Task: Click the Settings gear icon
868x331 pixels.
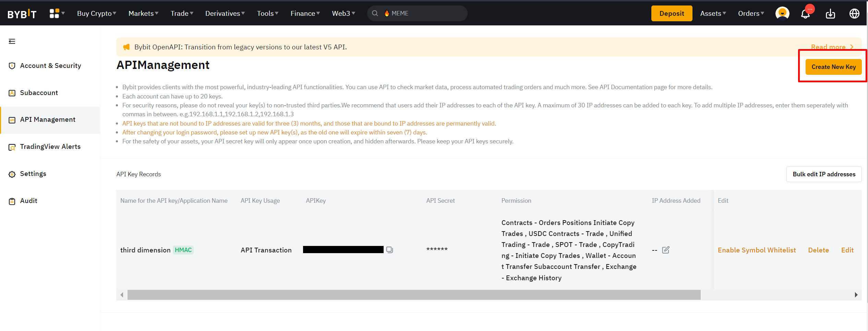Action: point(12,174)
